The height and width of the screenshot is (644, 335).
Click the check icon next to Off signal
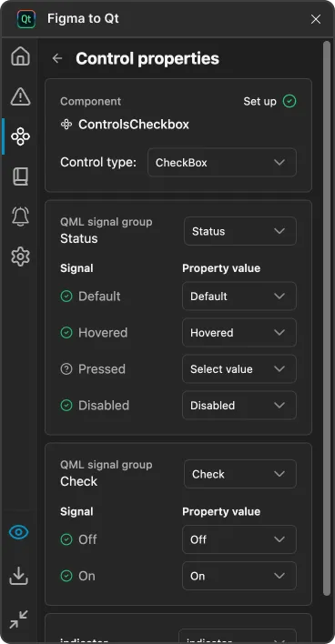click(66, 539)
